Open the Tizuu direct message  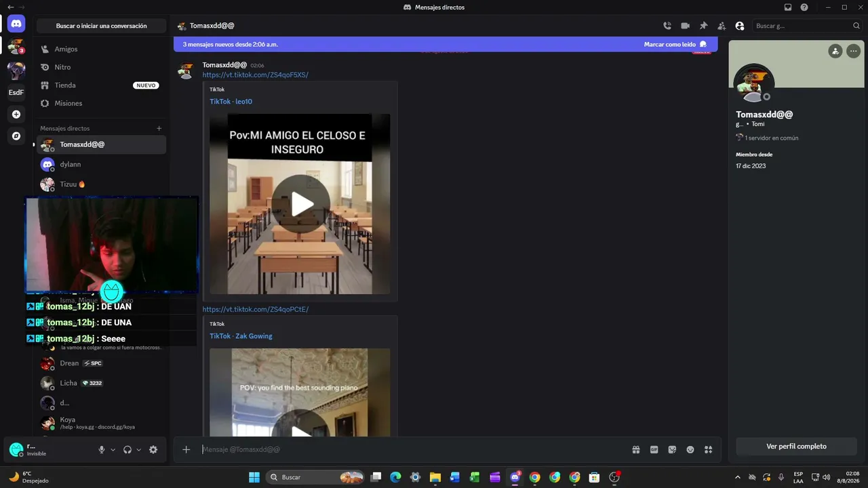pos(102,184)
